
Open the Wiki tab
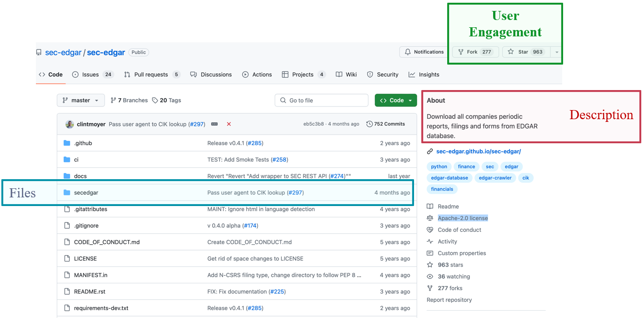(346, 75)
